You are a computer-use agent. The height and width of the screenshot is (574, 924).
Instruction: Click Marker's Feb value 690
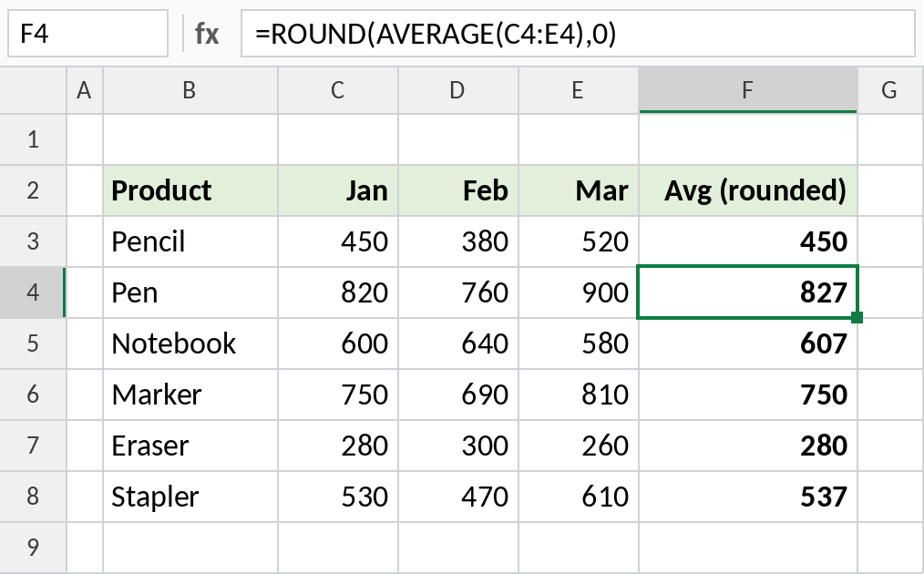(457, 395)
